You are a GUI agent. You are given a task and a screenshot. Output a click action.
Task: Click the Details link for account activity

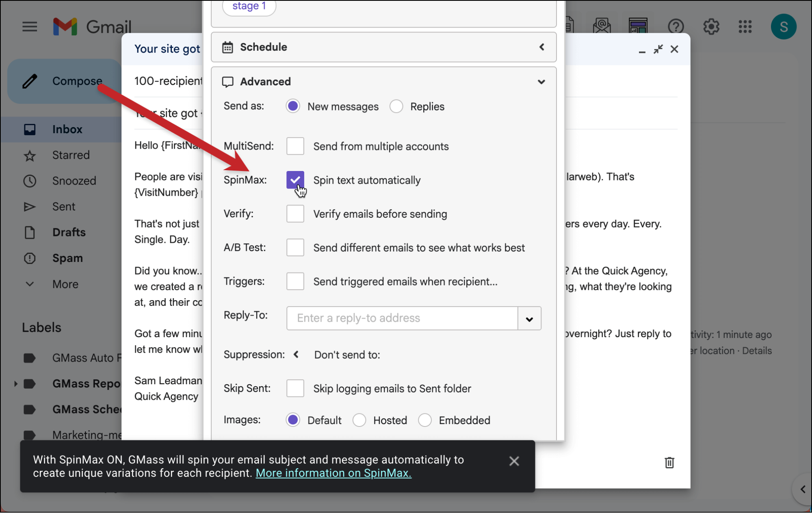point(757,351)
